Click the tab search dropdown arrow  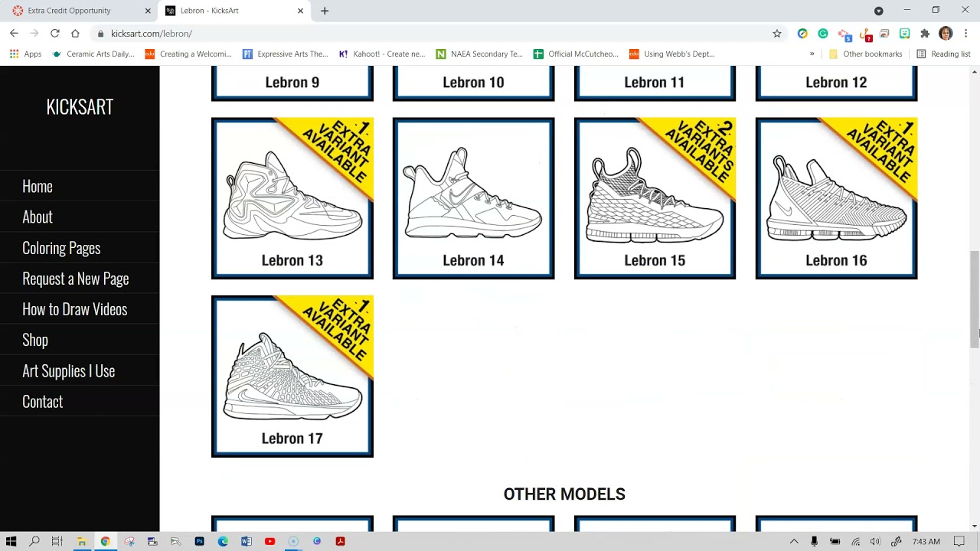(x=879, y=11)
